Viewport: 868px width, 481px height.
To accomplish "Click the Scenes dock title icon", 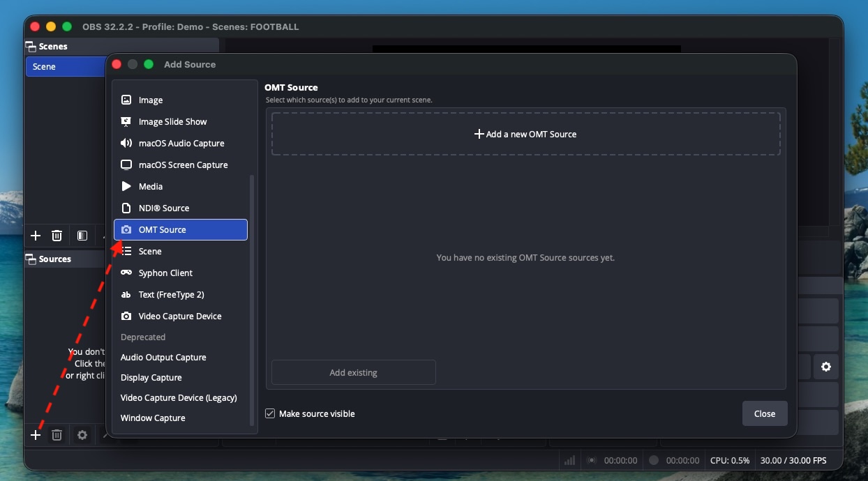I will pyautogui.click(x=31, y=46).
